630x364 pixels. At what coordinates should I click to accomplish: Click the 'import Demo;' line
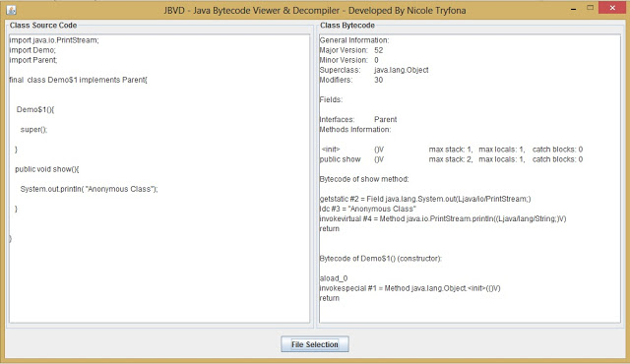point(32,50)
